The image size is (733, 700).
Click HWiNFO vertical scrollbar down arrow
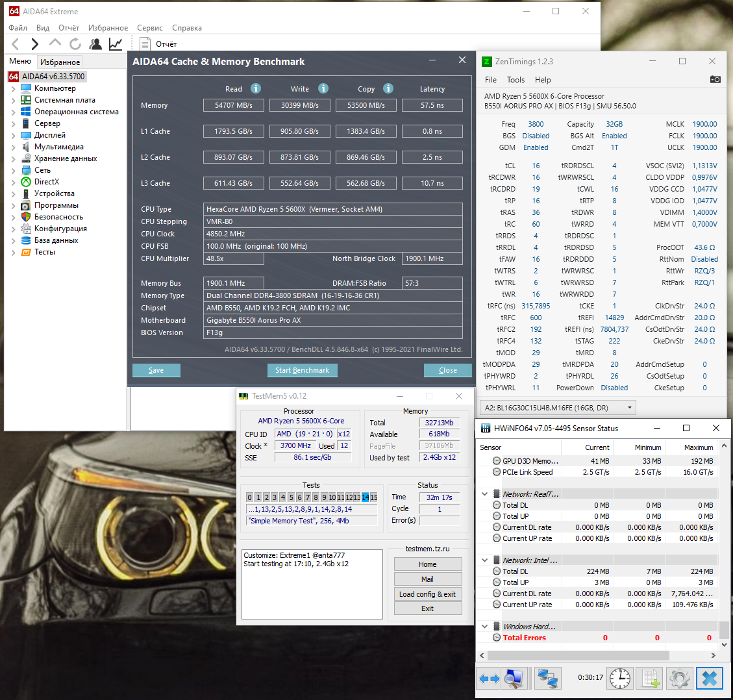tap(724, 644)
